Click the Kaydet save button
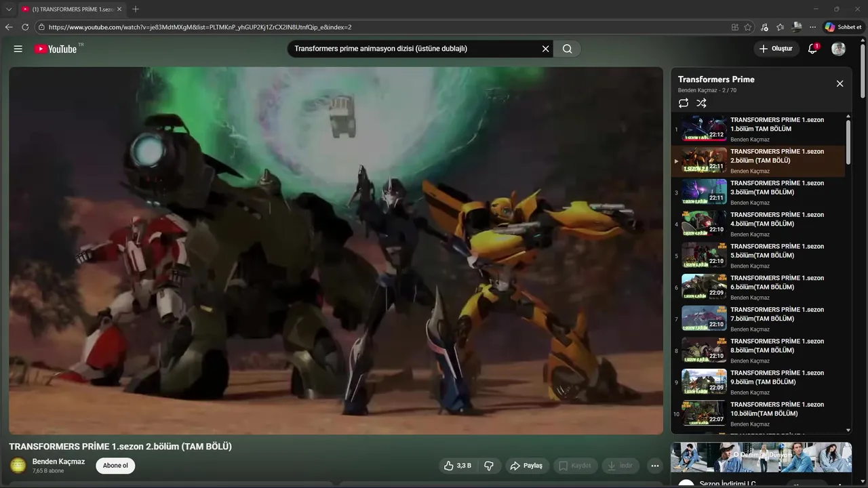Viewport: 868px width, 488px height. pos(574,466)
